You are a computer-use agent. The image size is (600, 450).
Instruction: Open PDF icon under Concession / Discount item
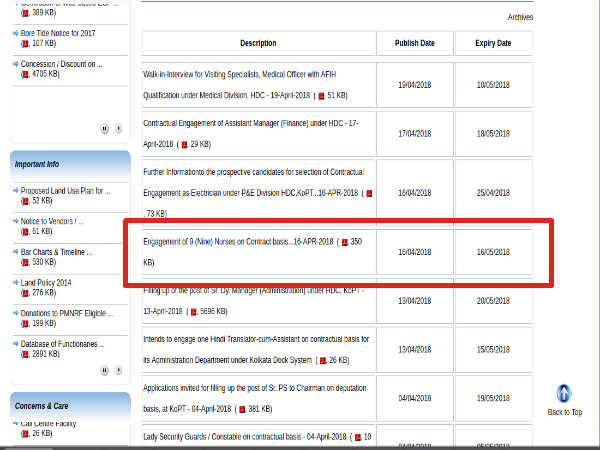25,75
